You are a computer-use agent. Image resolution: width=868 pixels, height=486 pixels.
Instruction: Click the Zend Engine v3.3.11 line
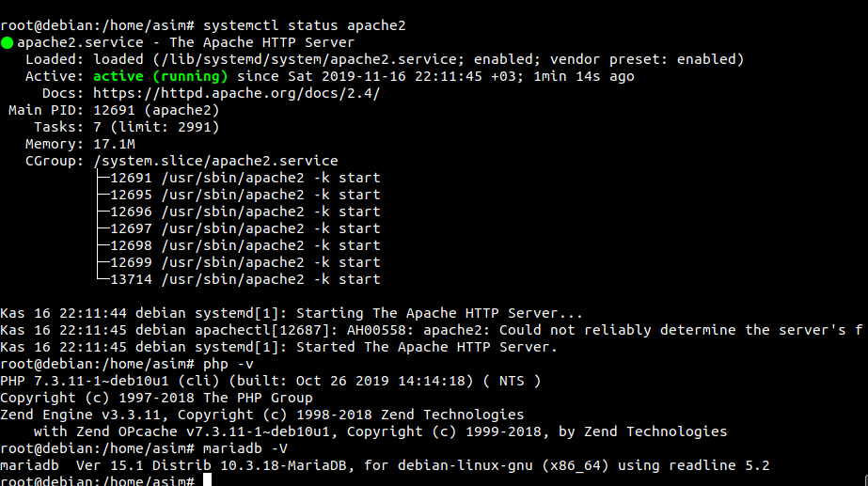pos(261,415)
